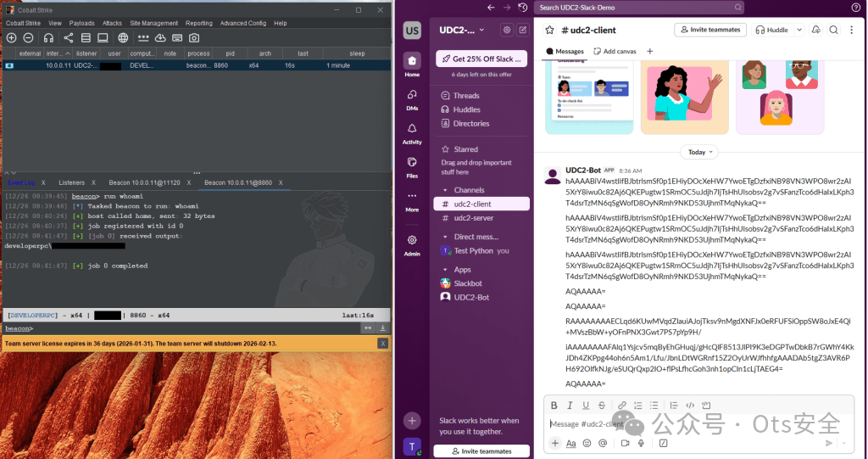868x459 pixels.
Task: Toggle strikethrough formatting in Slack composer
Action: (602, 406)
